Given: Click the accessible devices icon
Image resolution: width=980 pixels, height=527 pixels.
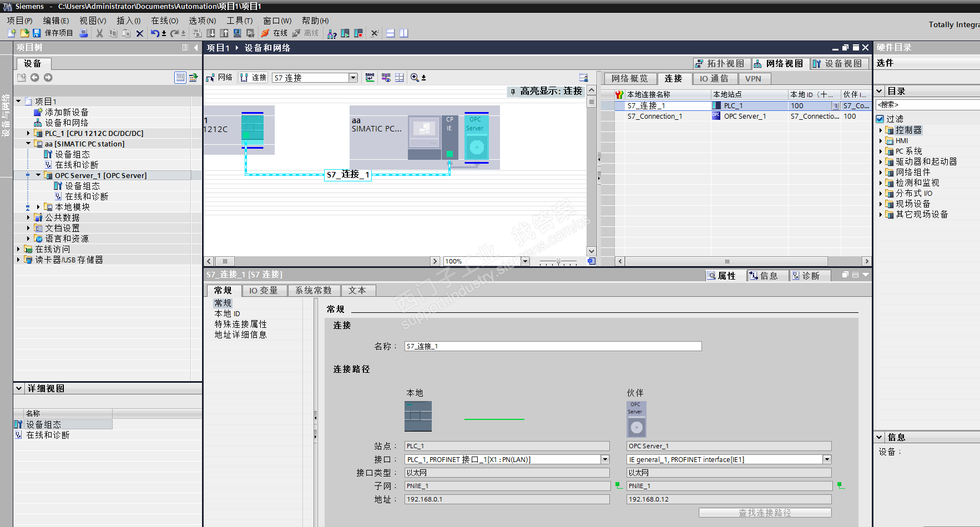Looking at the screenshot, I should (332, 33).
